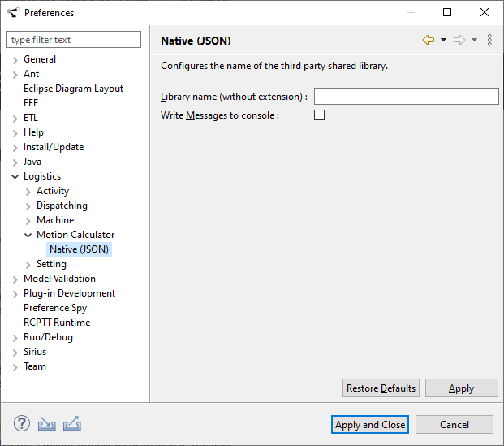Click the Apply and Close button
This screenshot has height=446, width=504.
[370, 424]
